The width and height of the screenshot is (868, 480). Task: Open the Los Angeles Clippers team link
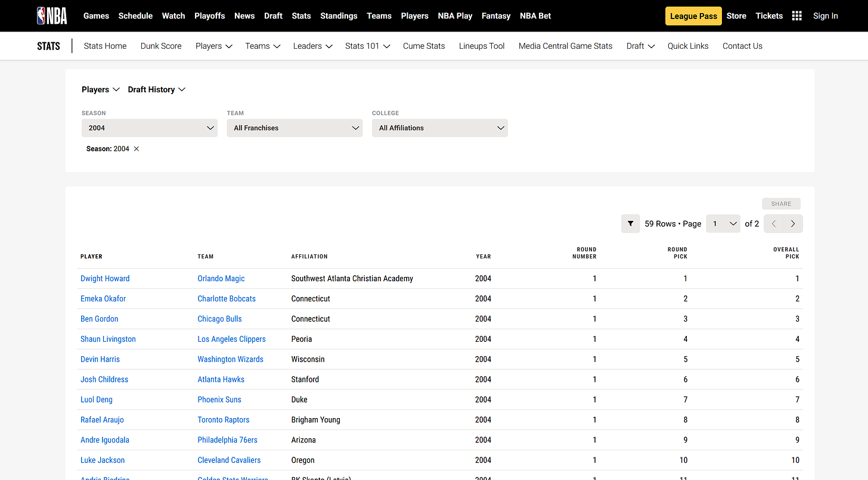coord(232,339)
